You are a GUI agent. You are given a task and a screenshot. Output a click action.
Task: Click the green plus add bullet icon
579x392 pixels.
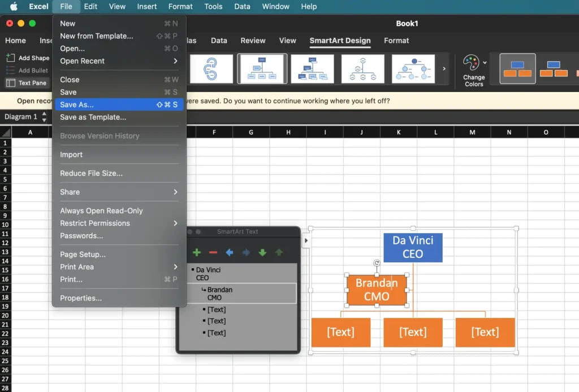tap(196, 252)
